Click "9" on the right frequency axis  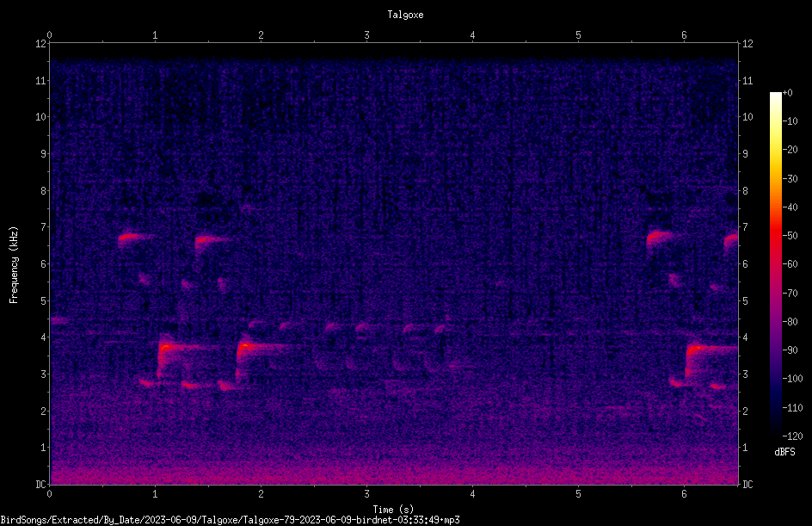(x=745, y=154)
